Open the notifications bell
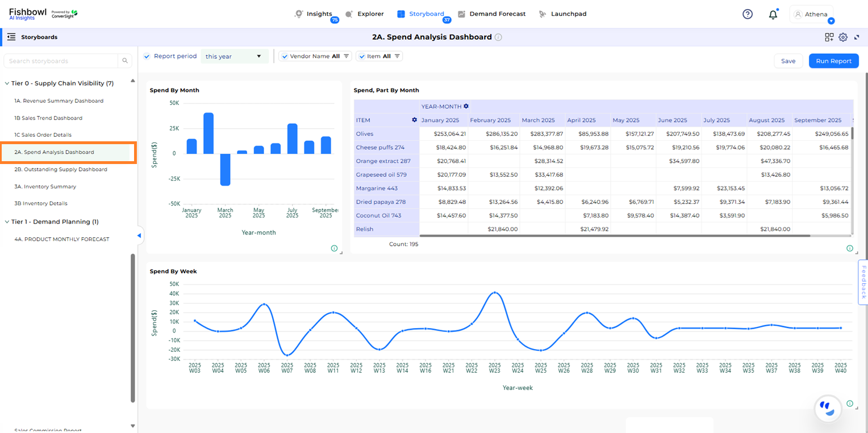Screen dimensions: 868x433 [x=773, y=15]
